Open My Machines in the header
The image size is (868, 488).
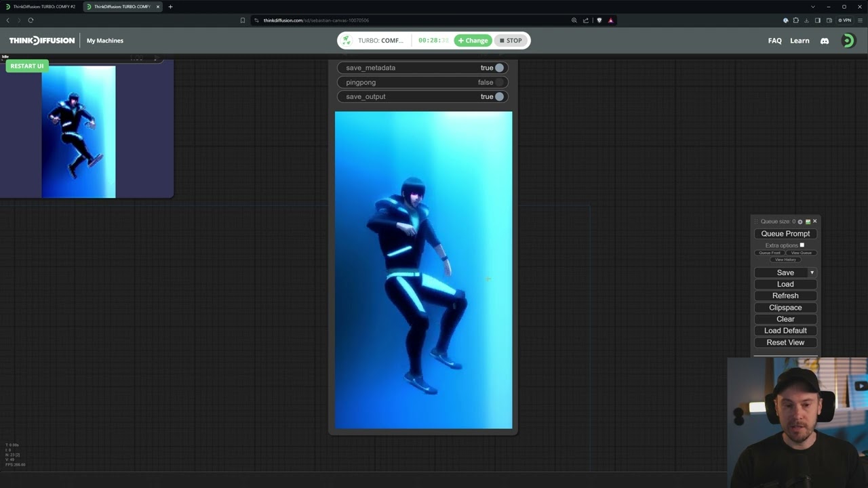pyautogui.click(x=105, y=41)
